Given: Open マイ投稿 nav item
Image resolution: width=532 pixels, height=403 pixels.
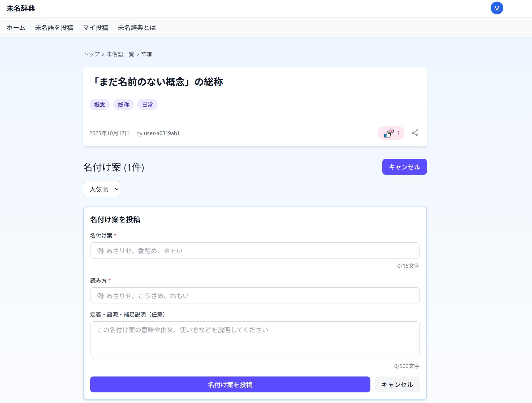Looking at the screenshot, I should click(x=96, y=28).
